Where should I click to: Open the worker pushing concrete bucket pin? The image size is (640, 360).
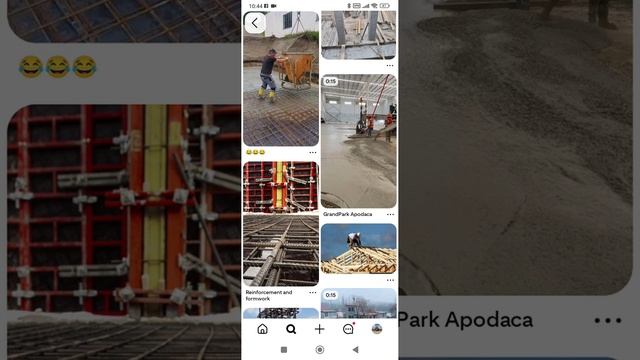click(281, 78)
